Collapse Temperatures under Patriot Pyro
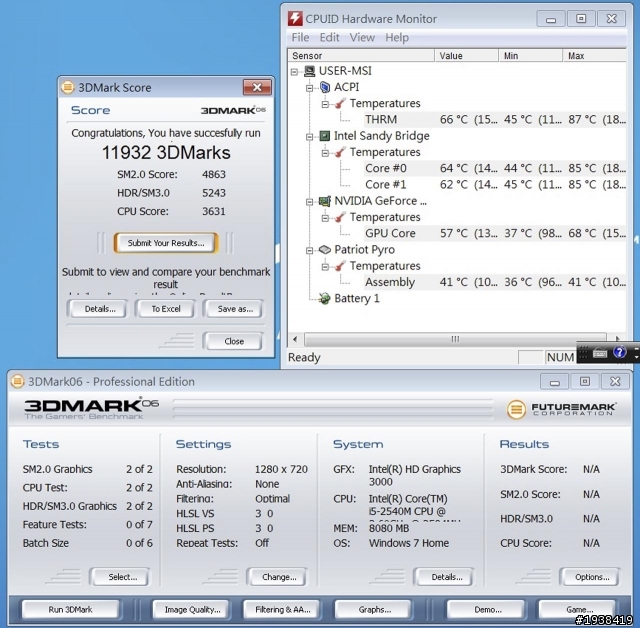 pyautogui.click(x=325, y=266)
